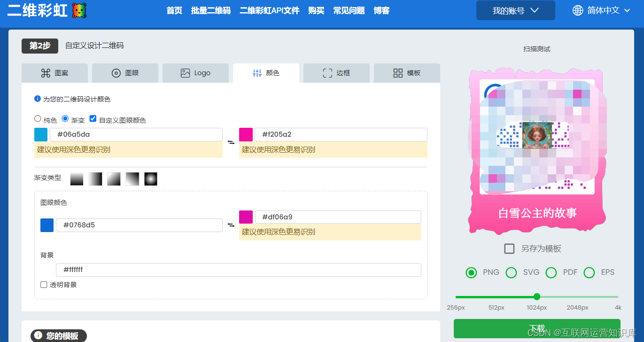Screen dimensions: 644x342
Task: Expand the 我的账号 account dropdown
Action: click(x=515, y=10)
